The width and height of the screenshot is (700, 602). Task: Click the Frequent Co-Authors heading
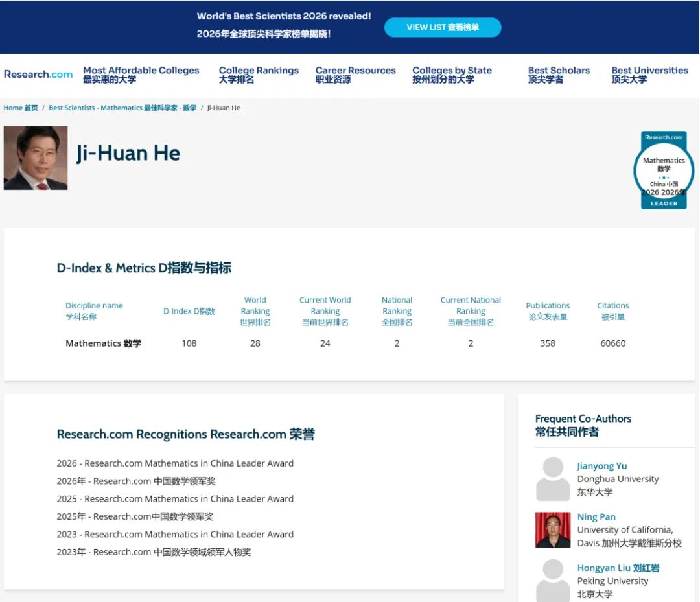(x=583, y=425)
